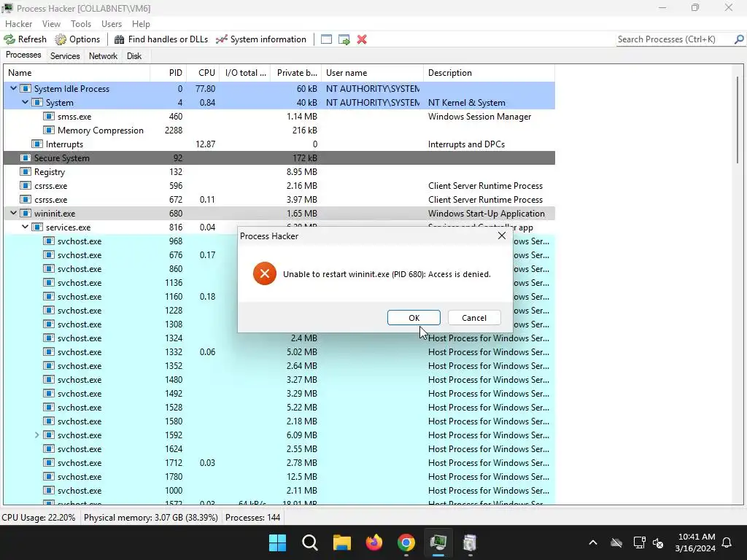The width and height of the screenshot is (747, 560).
Task: Click the find window and thread icon
Action: pos(344,39)
